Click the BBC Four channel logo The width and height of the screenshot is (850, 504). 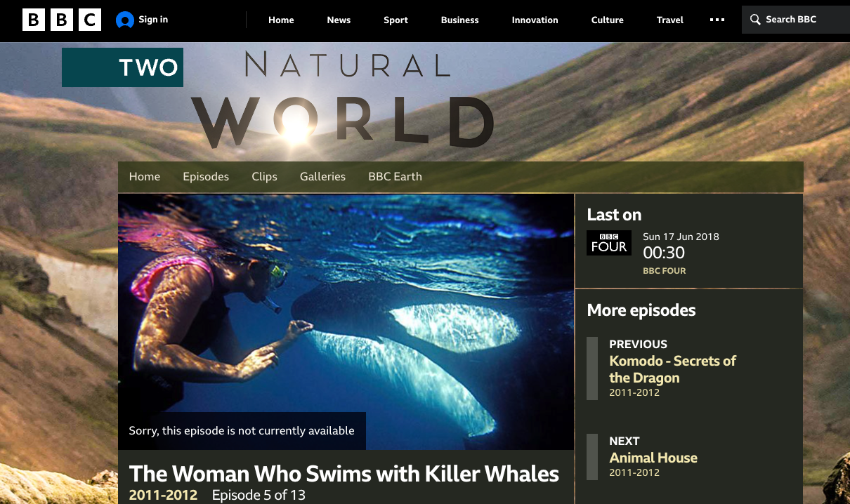click(608, 243)
